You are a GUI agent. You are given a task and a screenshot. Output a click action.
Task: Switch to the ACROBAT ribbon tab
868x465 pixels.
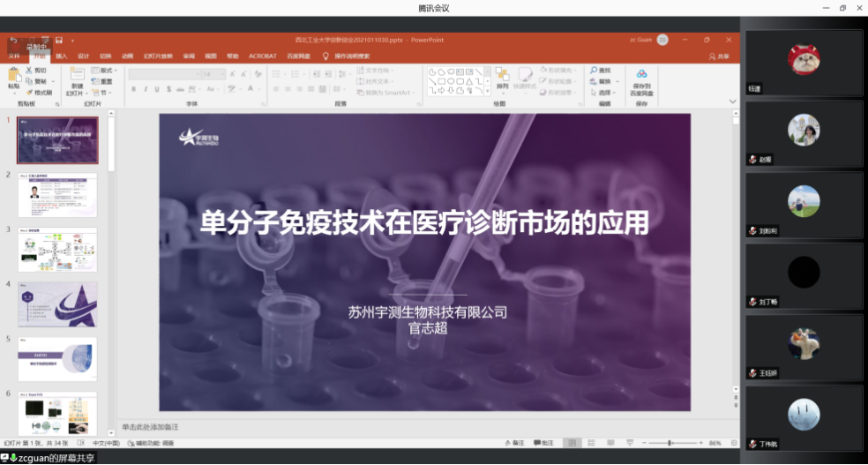262,56
